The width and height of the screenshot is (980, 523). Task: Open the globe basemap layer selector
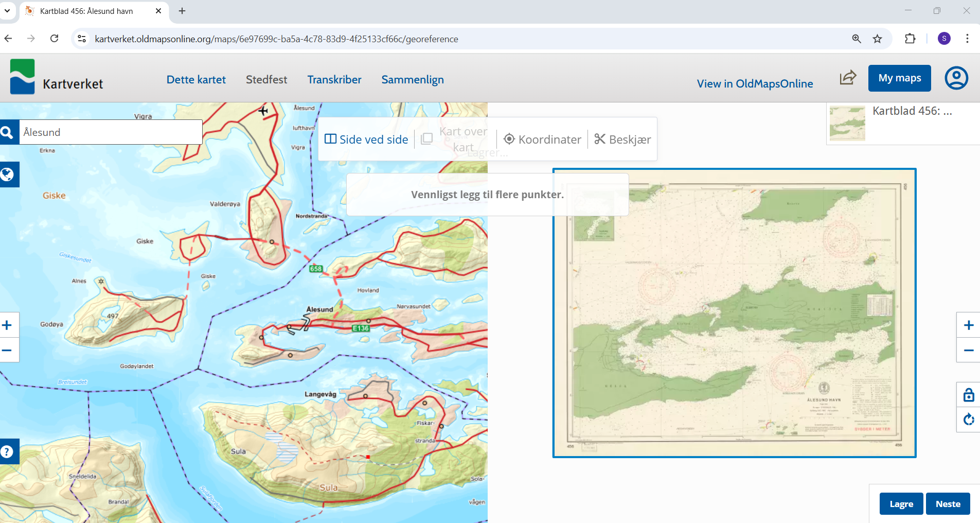tap(7, 175)
